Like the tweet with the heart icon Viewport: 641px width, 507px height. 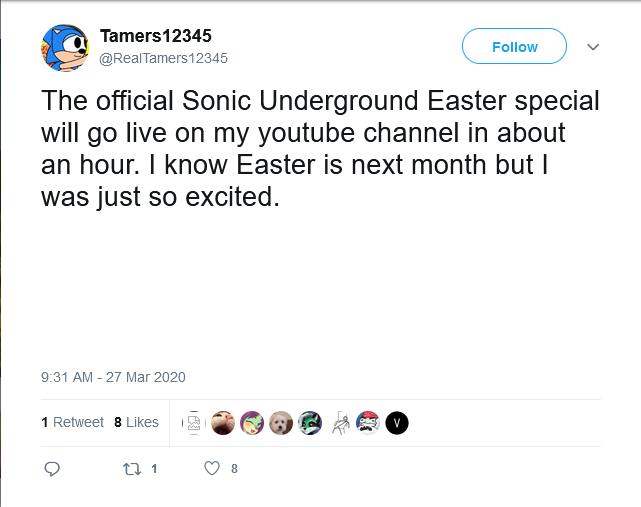211,468
